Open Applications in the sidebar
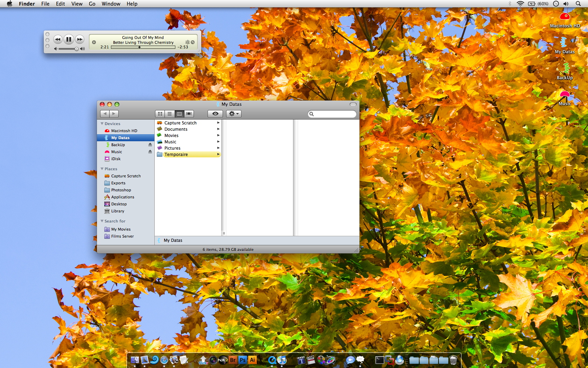The width and height of the screenshot is (588, 368). (125, 197)
